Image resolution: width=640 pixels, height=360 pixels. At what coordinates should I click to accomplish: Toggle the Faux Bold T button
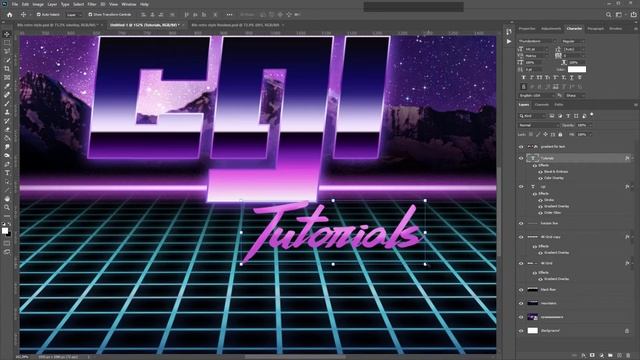[524, 78]
